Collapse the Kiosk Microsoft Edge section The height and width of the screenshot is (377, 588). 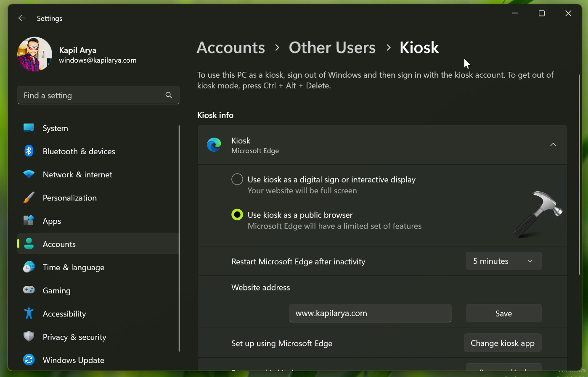(x=553, y=145)
